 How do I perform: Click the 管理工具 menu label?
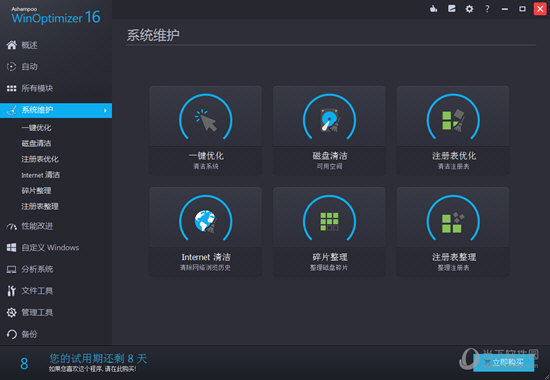tap(37, 312)
